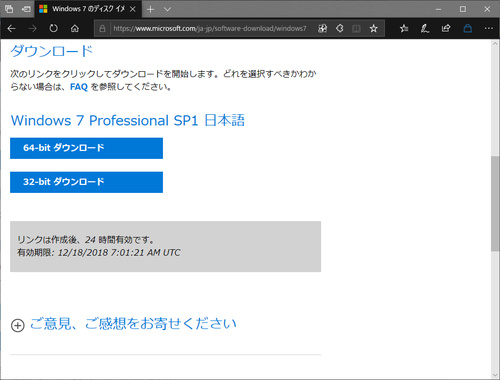This screenshot has width=500, height=380.
Task: Click the expiry date 12/18/2018 text
Action: 119,253
